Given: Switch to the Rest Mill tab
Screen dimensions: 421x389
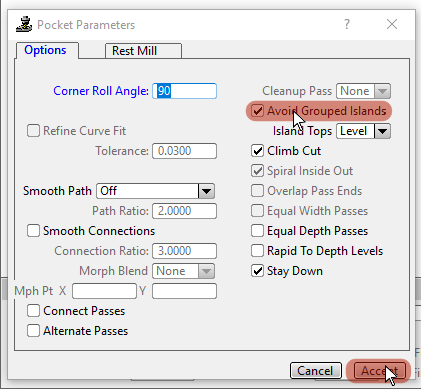Looking at the screenshot, I should click(143, 51).
